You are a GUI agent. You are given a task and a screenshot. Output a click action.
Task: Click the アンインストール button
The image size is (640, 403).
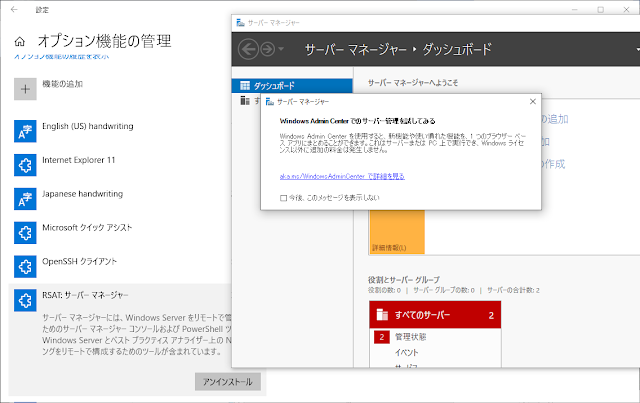coord(228,382)
